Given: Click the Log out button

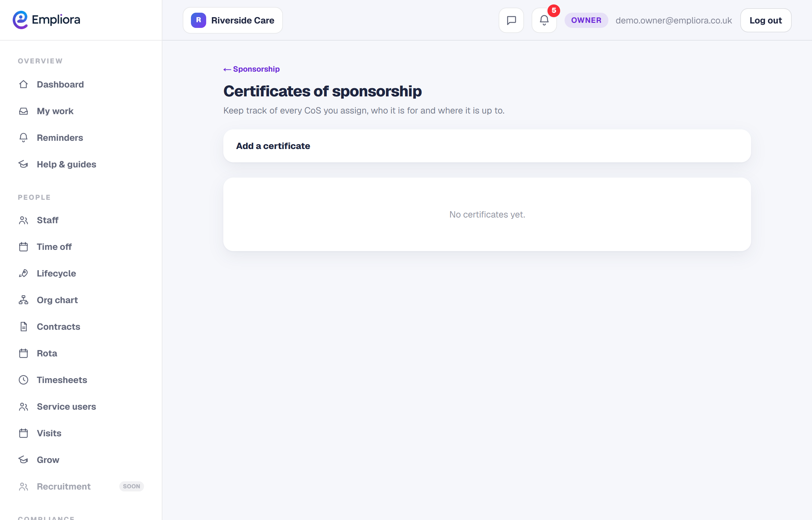Looking at the screenshot, I should coord(765,20).
